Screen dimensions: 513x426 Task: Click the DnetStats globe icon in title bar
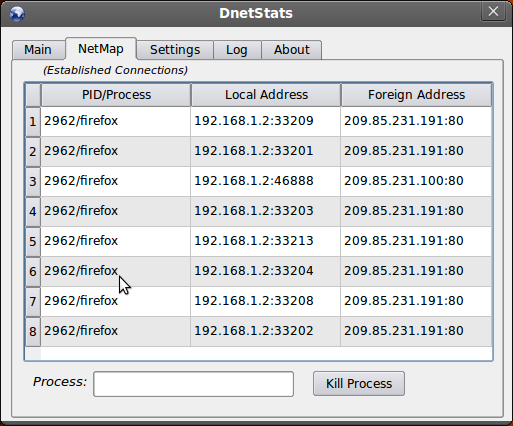17,13
